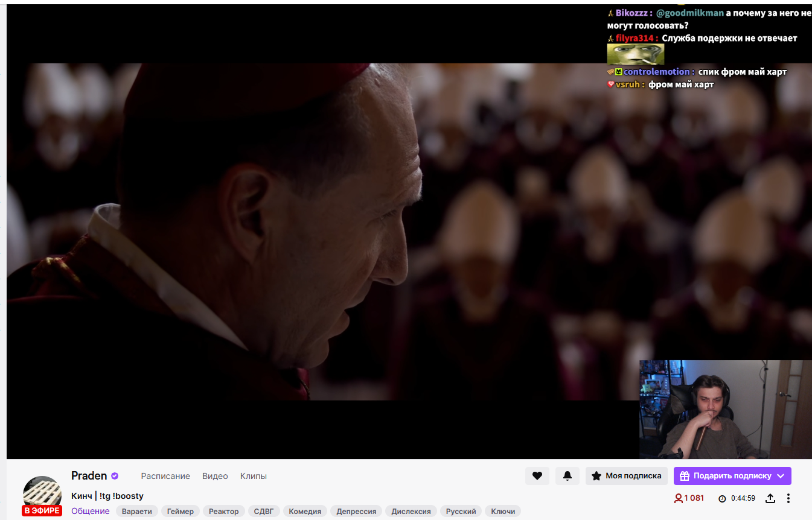Click the verified badge next to Praden
Viewport: 812px width, 520px height.
[x=115, y=476]
